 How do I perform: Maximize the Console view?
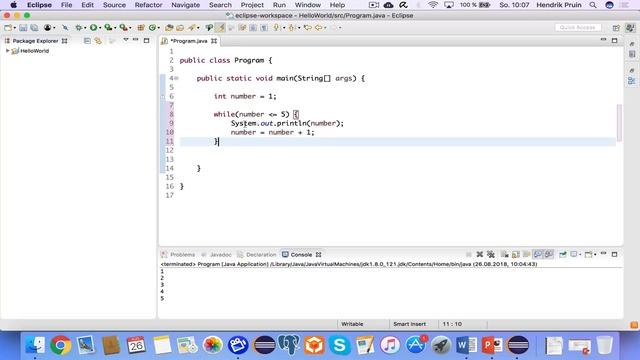(x=614, y=254)
